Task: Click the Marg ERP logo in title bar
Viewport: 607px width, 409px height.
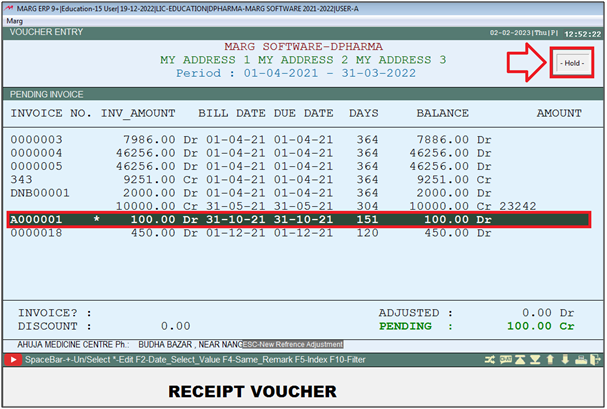Action: [9, 9]
